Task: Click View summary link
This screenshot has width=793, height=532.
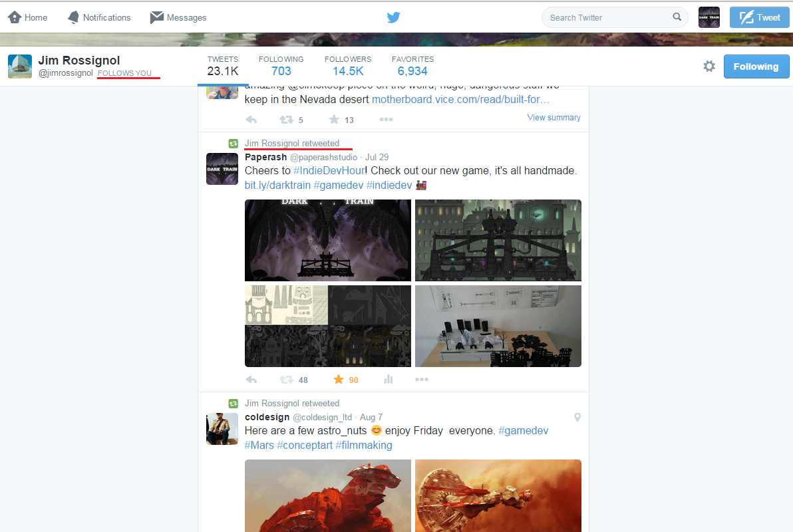Action: [x=554, y=117]
